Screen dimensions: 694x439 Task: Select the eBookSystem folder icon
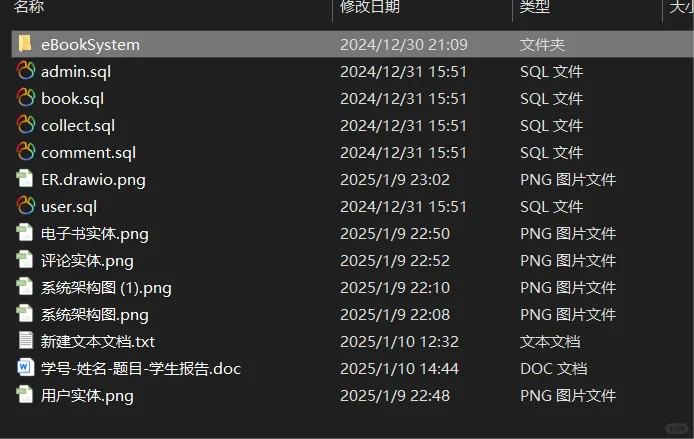[x=25, y=44]
